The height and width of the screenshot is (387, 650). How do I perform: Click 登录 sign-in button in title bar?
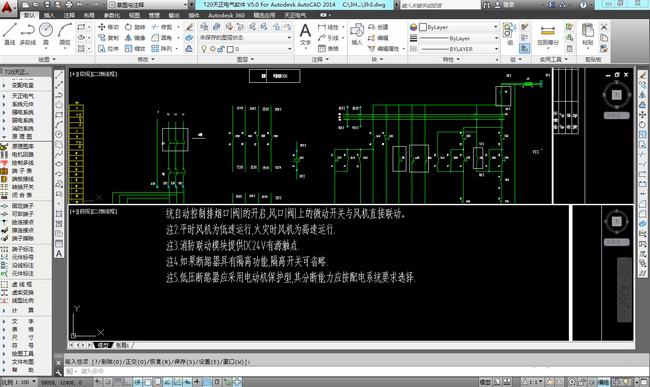pos(504,5)
